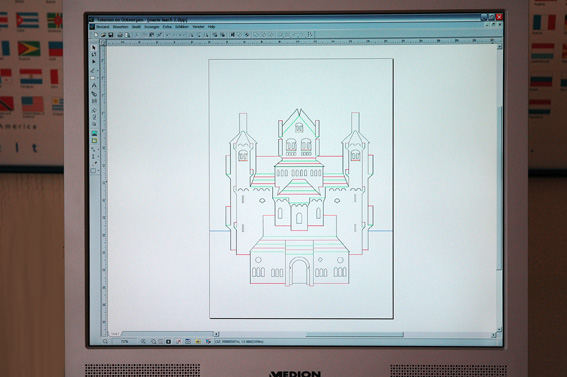Viewport: 567px width, 377px height.
Task: Click the zoom magnifier icon in status bar
Action: pos(105,341)
